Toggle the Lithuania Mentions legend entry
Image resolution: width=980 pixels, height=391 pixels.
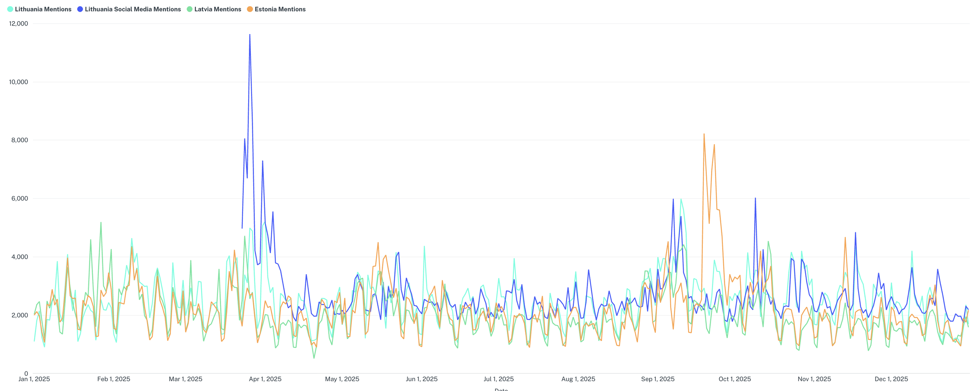point(39,9)
